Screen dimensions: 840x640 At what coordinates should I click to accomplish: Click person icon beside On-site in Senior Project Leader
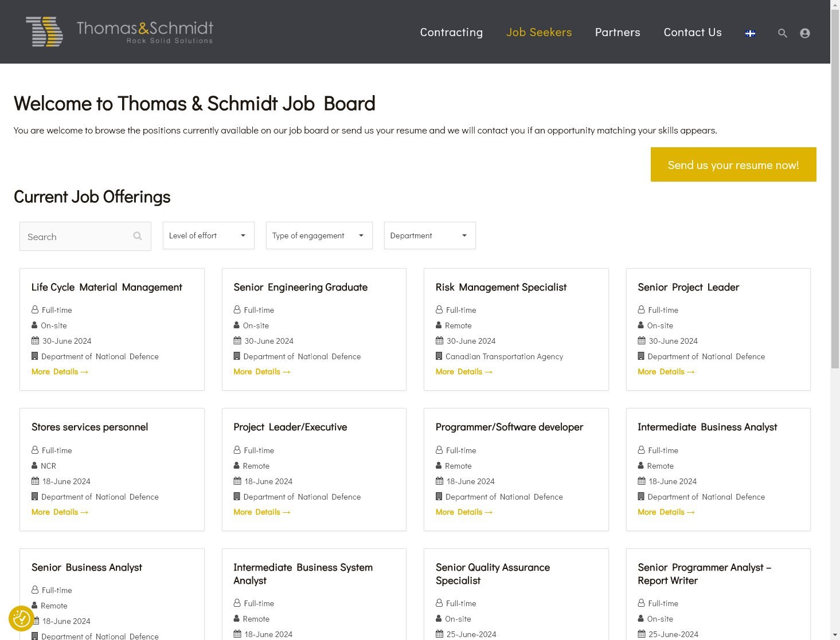[641, 325]
